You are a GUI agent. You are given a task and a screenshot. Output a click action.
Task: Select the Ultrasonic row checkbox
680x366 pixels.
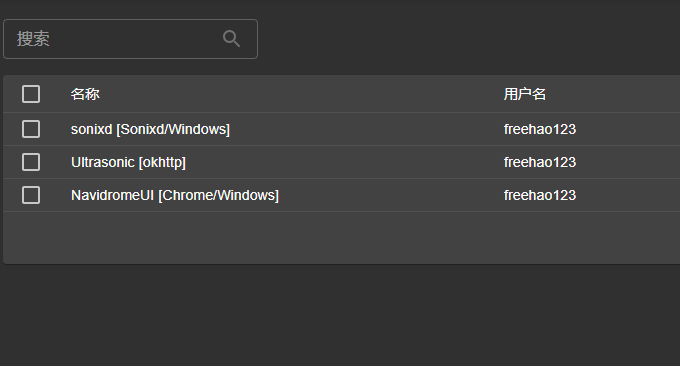tap(31, 162)
